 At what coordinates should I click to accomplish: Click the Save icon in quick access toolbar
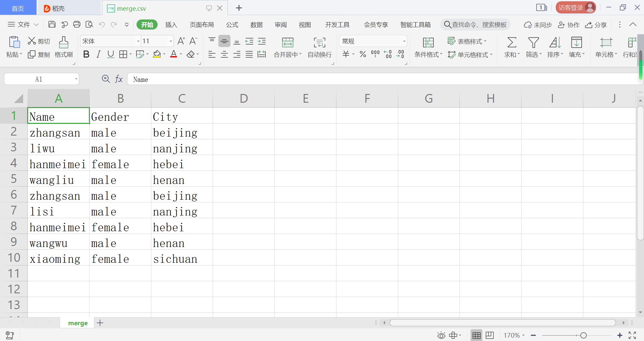pos(52,25)
